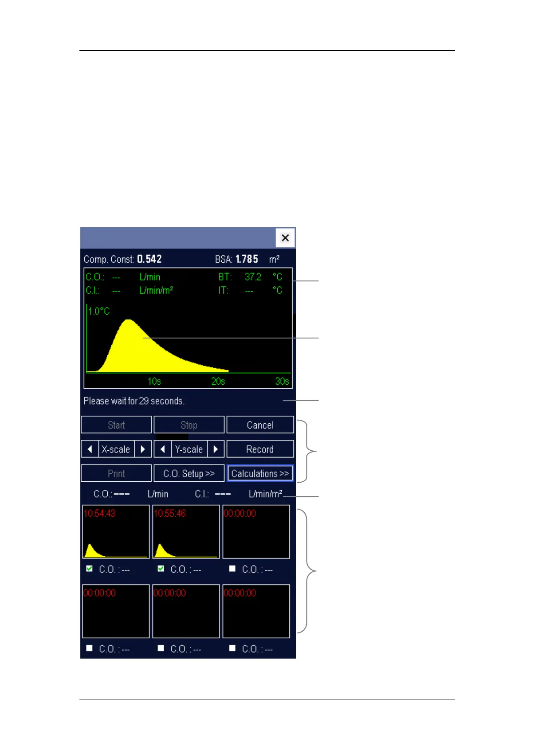Check the box under the bottom-left thumbnail
Screen dimensions: 534x756
pos(89,648)
